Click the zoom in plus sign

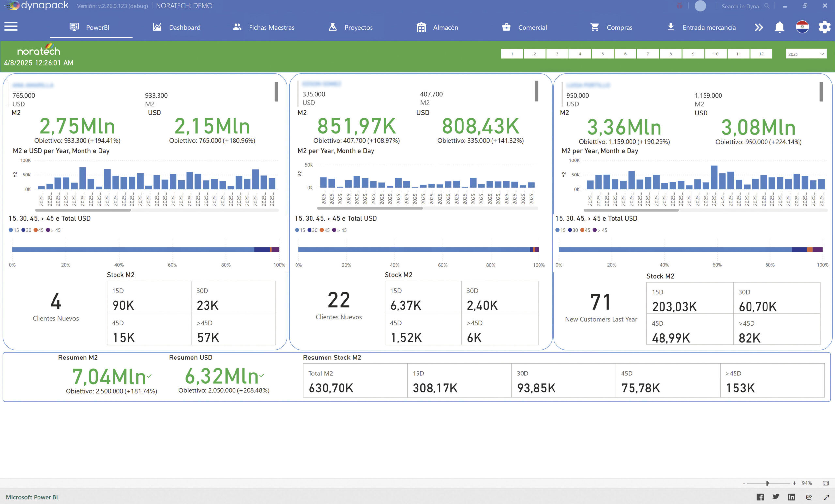point(794,483)
